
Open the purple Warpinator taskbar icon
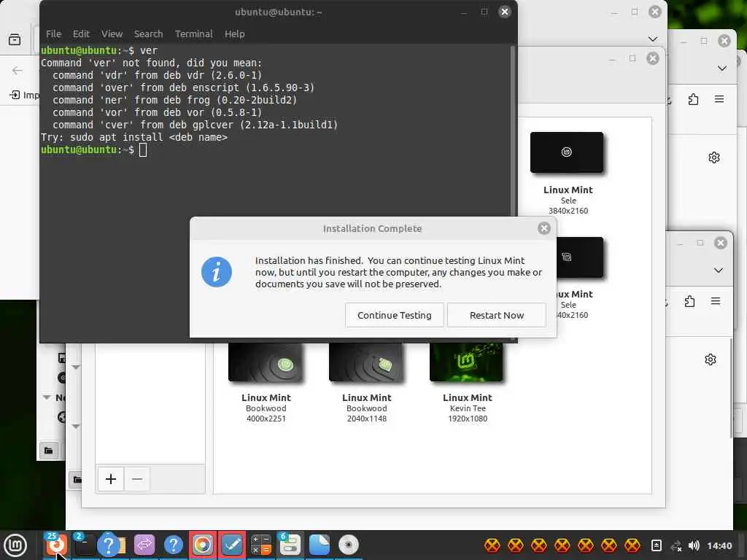(144, 545)
